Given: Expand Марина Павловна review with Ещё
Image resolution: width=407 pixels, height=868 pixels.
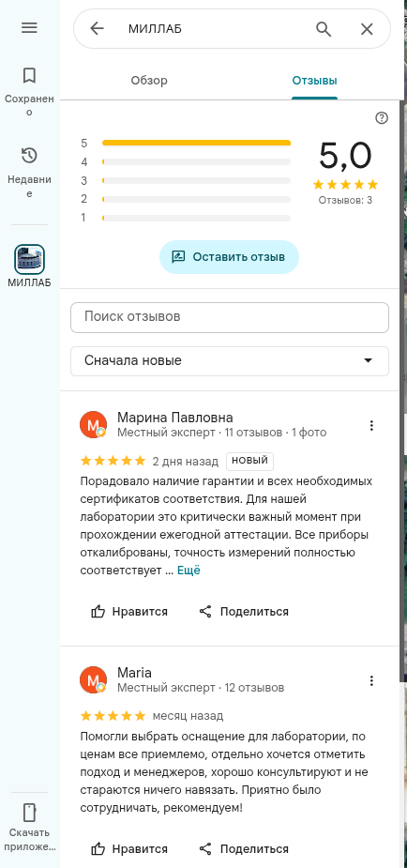Looking at the screenshot, I should [188, 571].
